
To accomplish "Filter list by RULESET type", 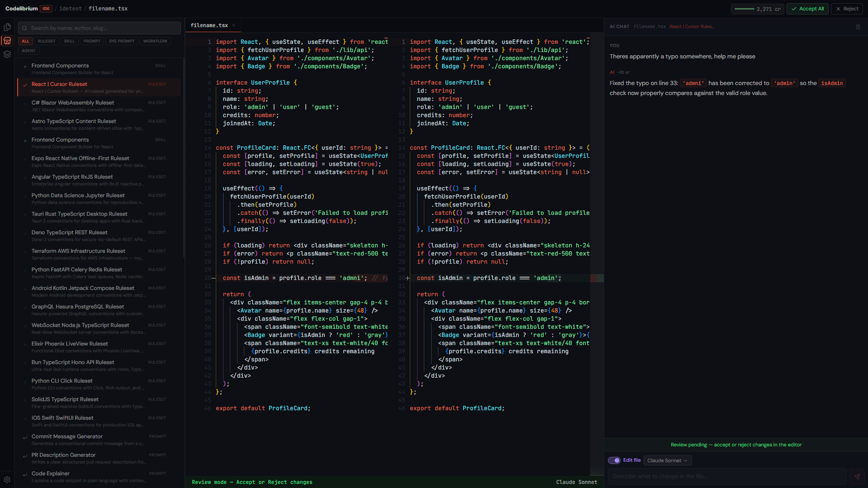I will [47, 41].
